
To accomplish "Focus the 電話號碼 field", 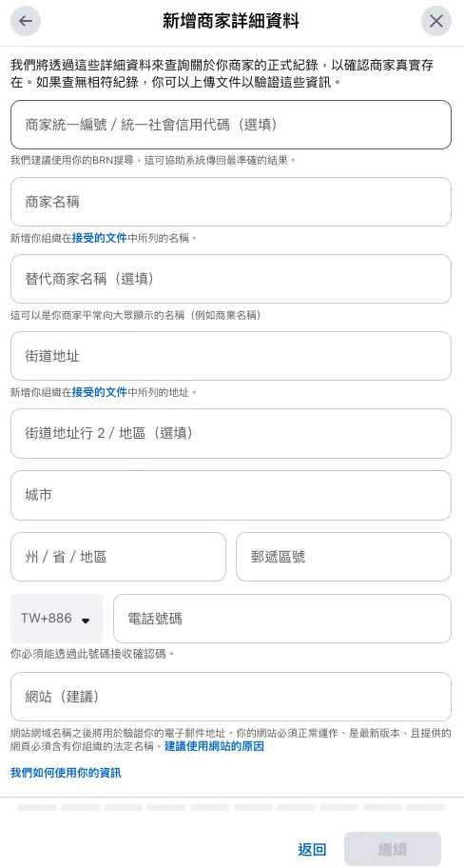I will [282, 619].
